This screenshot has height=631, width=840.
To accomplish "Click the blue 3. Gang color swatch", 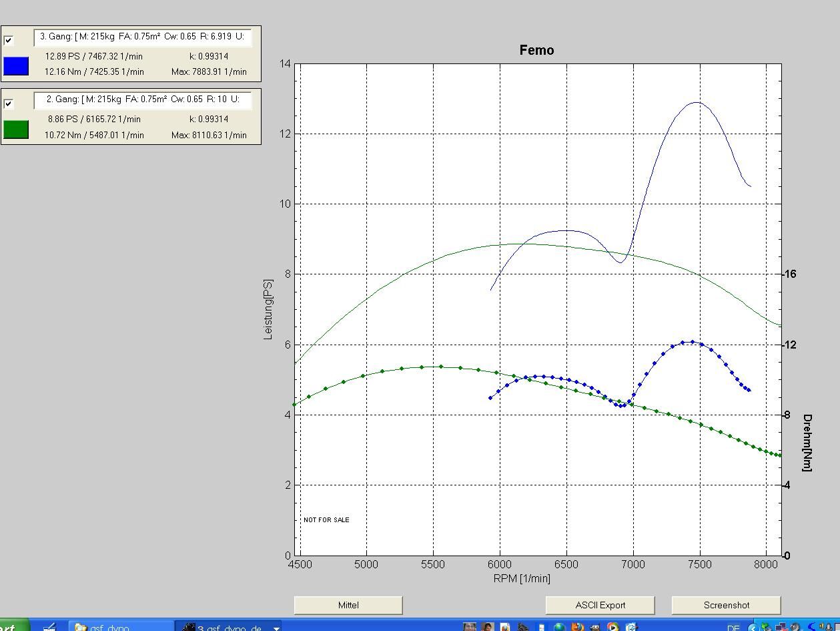I will (x=16, y=66).
